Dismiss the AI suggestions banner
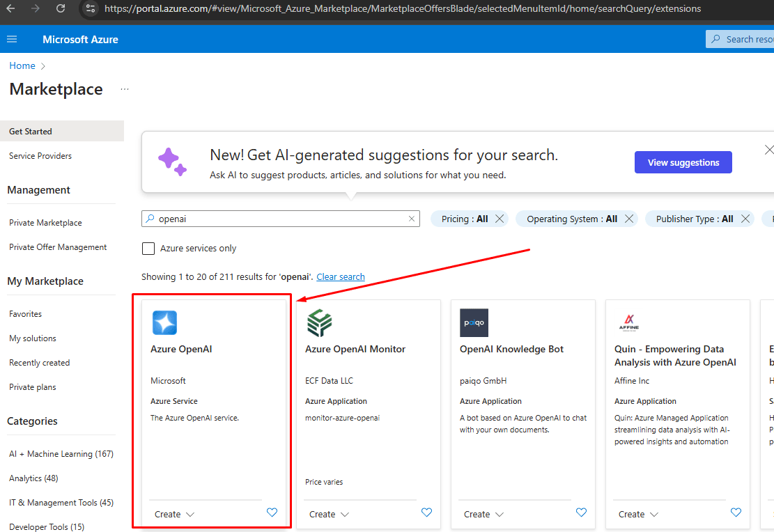 tap(768, 150)
